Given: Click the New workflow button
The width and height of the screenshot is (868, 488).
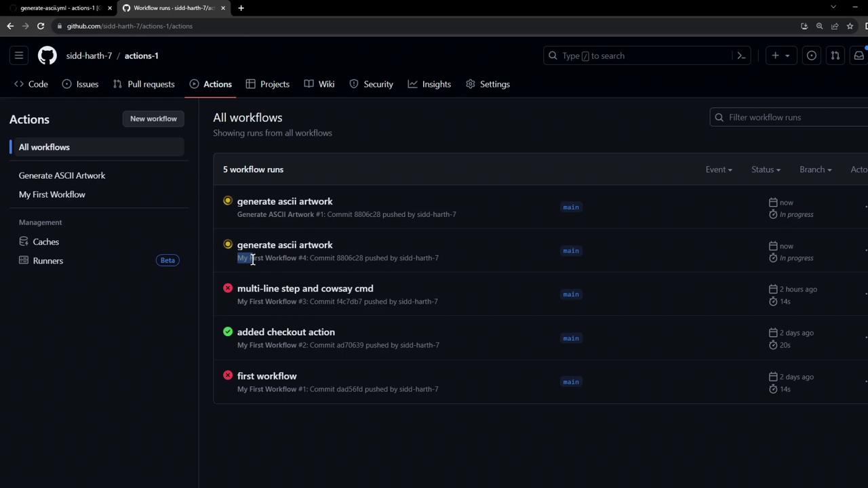Looking at the screenshot, I should click(153, 119).
